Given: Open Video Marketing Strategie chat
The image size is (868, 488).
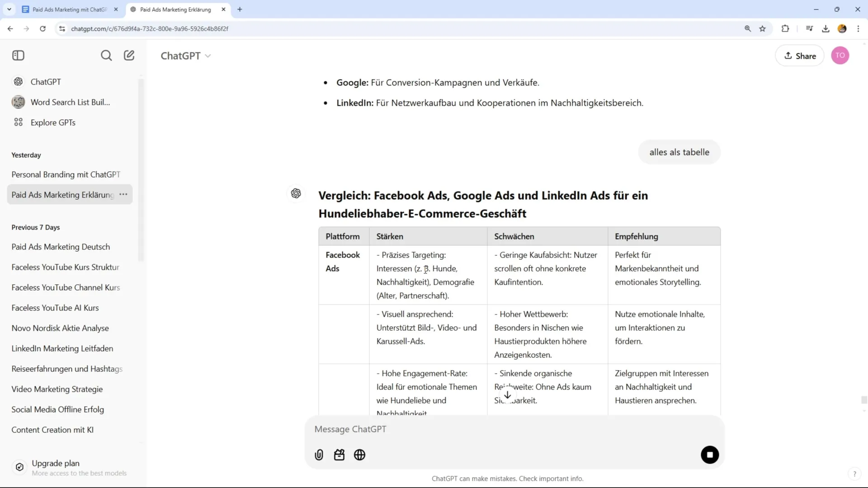Looking at the screenshot, I should 70,389.
